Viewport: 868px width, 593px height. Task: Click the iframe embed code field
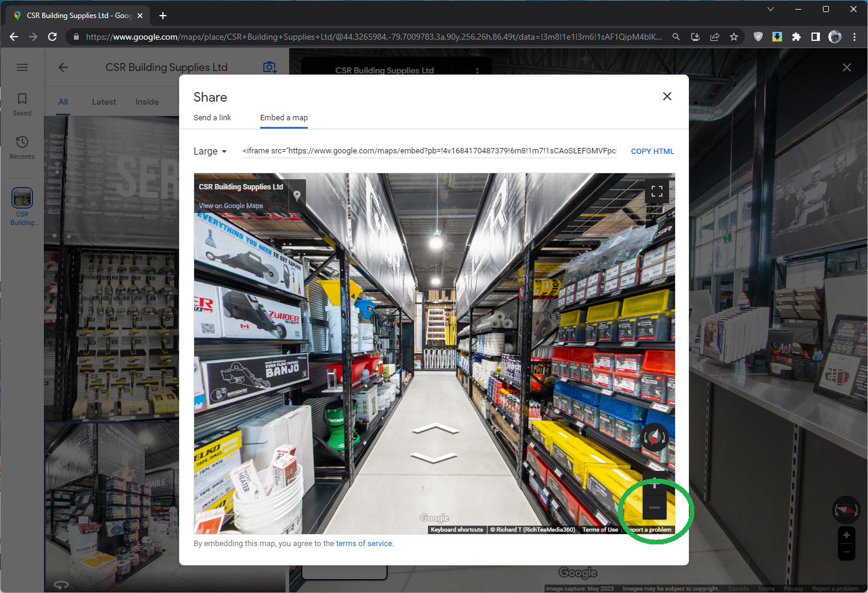(x=429, y=151)
